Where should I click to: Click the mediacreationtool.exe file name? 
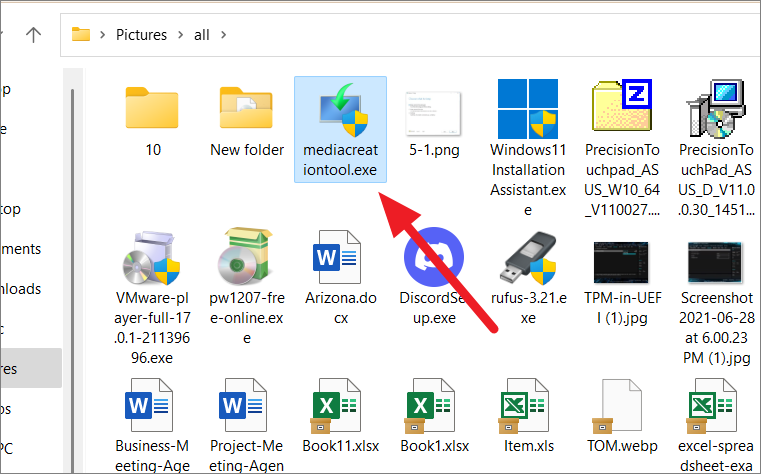click(340, 160)
